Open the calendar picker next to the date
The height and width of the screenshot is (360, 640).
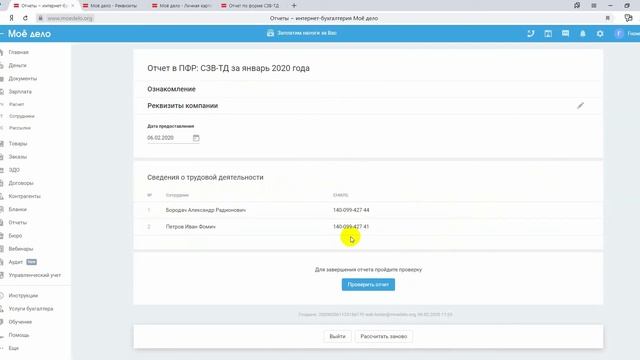[196, 138]
